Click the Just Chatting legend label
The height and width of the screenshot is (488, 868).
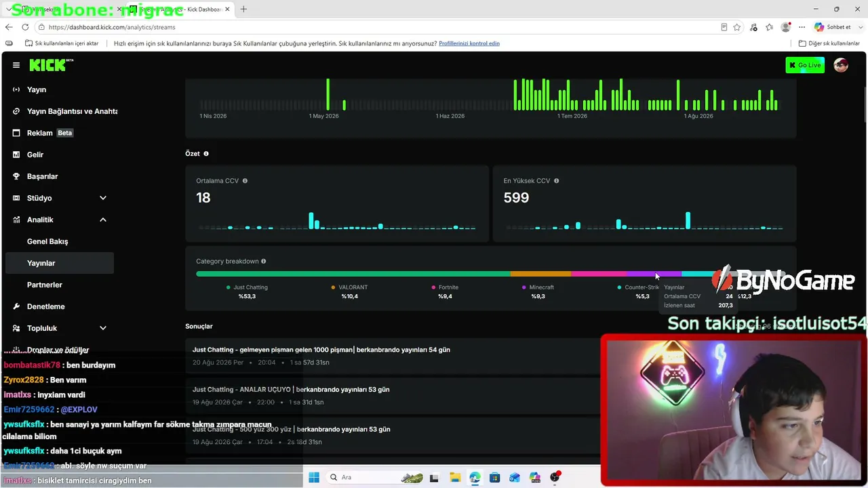click(x=251, y=287)
